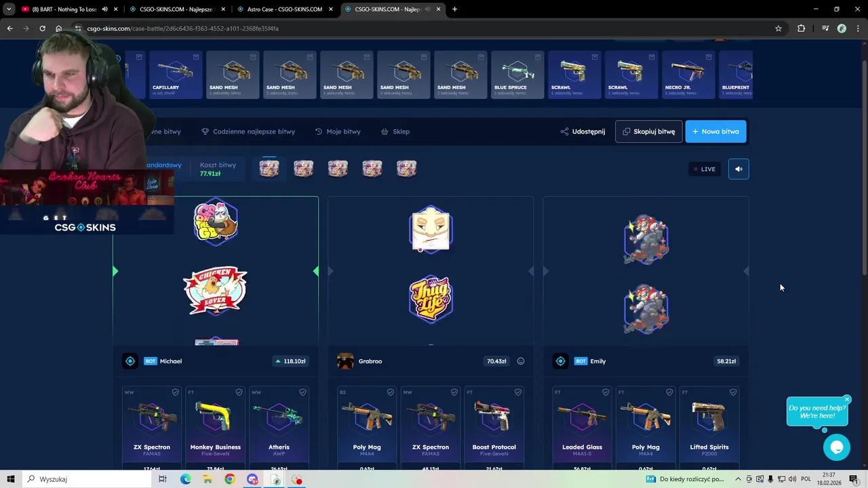Select the fifth case round icon
This screenshot has width=868, height=488.
tap(406, 169)
